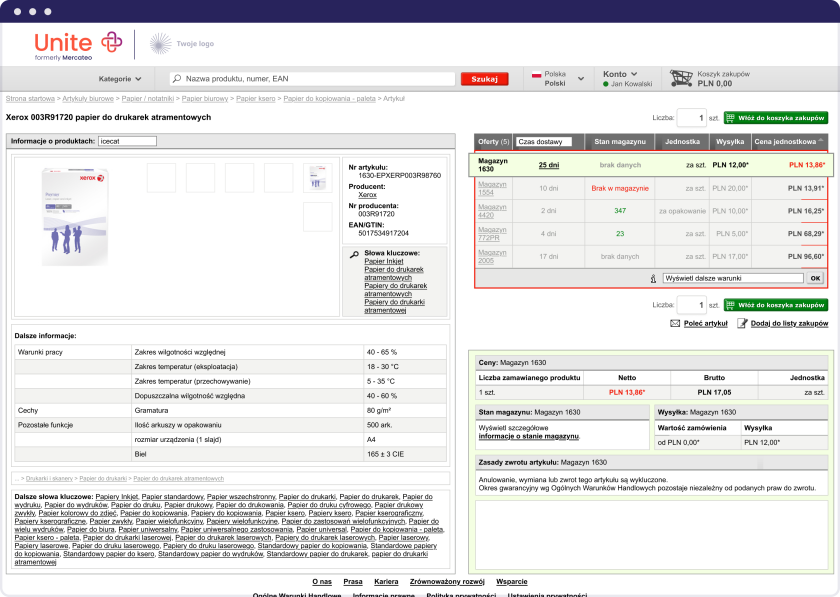The width and height of the screenshot is (840, 597).
Task: Open informacje o stanie magazynu link
Action: coord(528,436)
